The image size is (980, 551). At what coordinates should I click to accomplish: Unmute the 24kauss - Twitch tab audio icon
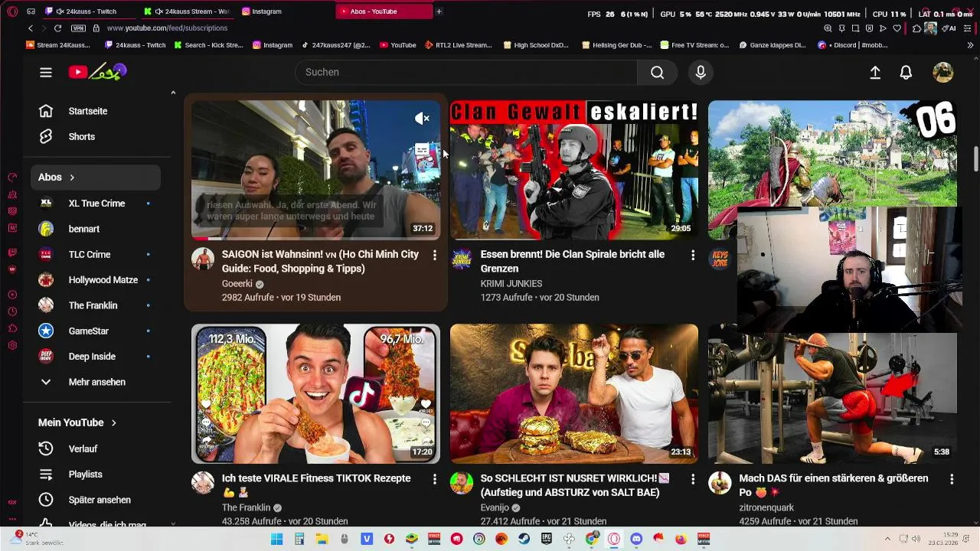point(60,11)
